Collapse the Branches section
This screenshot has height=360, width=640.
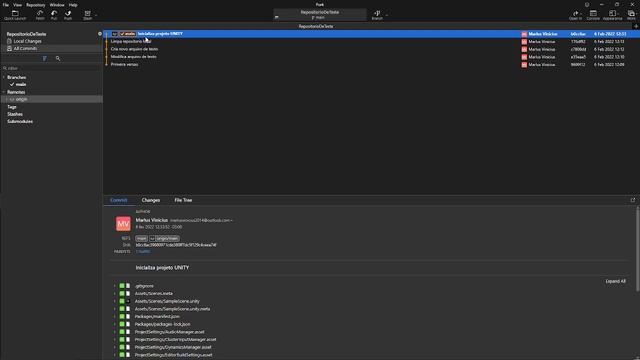coord(4,77)
